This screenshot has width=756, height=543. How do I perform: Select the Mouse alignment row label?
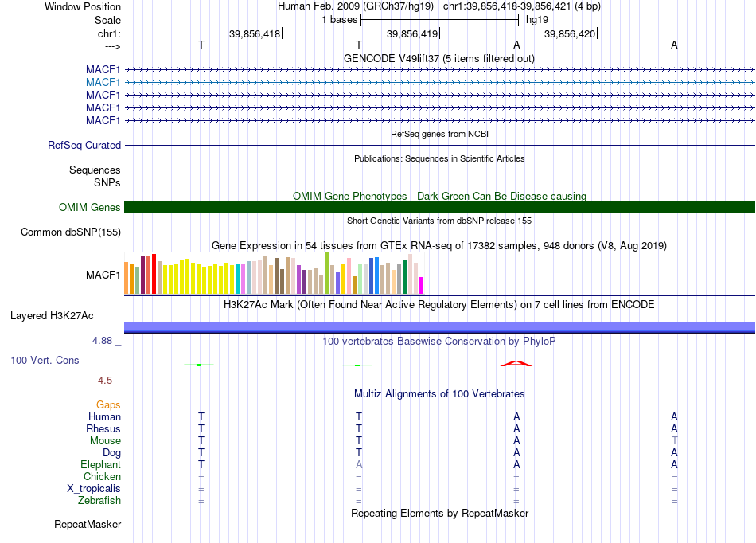(x=105, y=441)
